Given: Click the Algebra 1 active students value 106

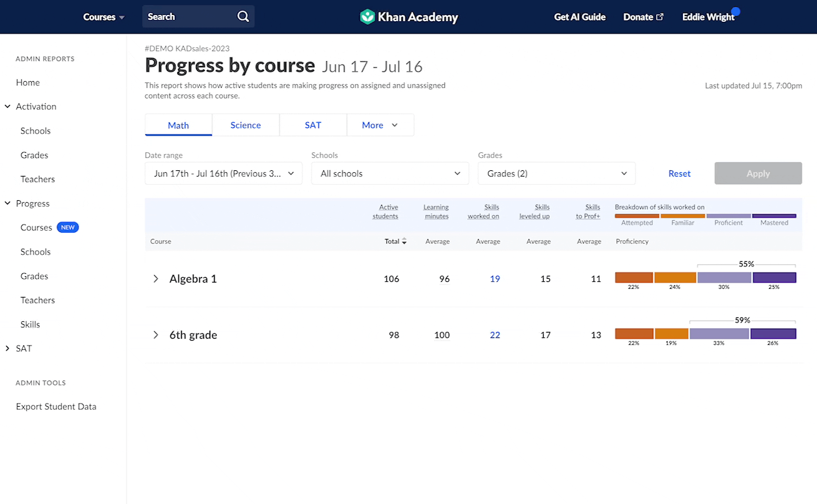Looking at the screenshot, I should pyautogui.click(x=392, y=279).
